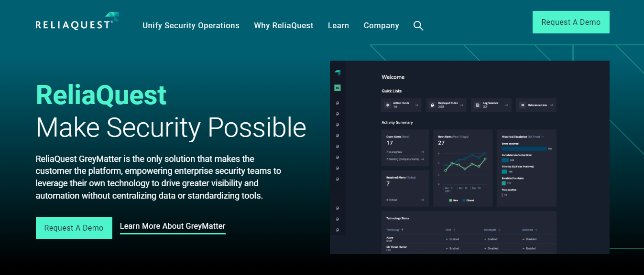Image resolution: width=644 pixels, height=275 pixels.
Task: Click the ReliaQuest logo in the header
Action: tap(77, 21)
